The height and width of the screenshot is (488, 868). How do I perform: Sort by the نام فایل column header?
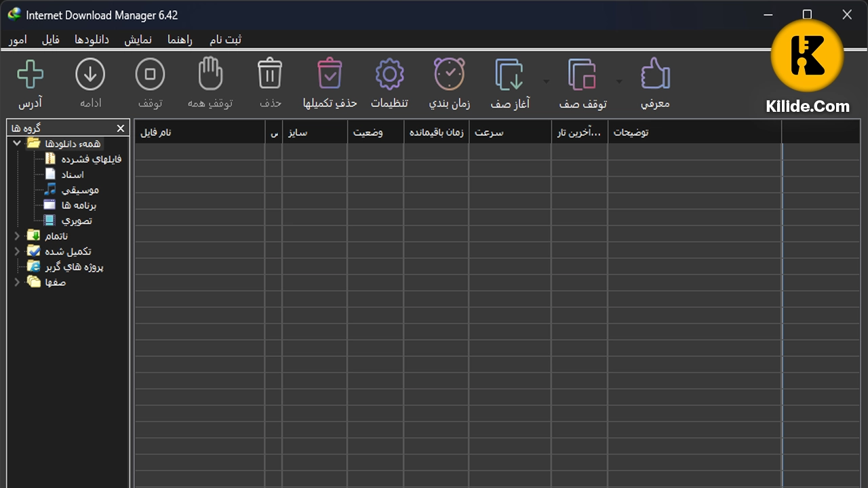tap(199, 132)
